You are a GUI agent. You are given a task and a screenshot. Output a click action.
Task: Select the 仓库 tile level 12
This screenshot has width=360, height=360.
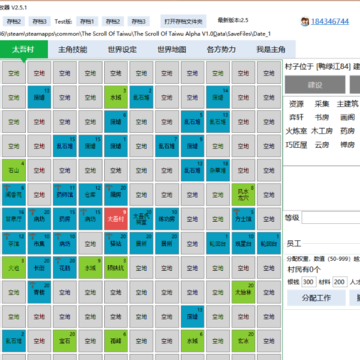[x=90, y=195]
